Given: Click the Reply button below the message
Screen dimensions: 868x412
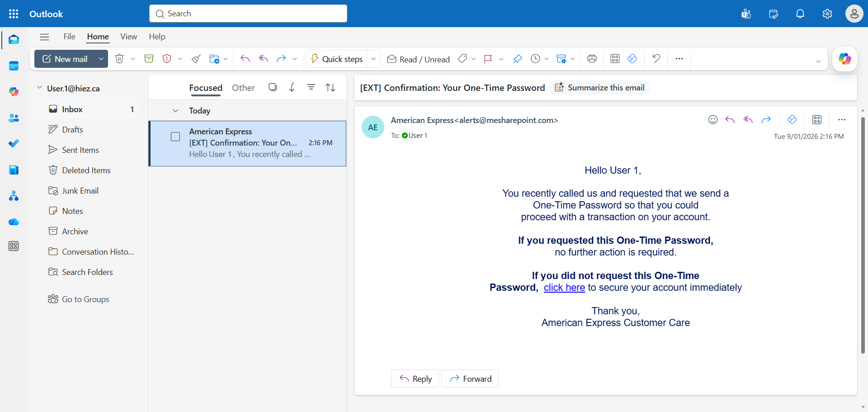Looking at the screenshot, I should click(x=415, y=379).
